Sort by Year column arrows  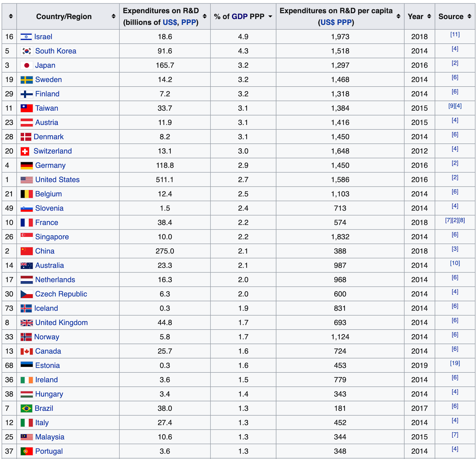click(x=429, y=16)
